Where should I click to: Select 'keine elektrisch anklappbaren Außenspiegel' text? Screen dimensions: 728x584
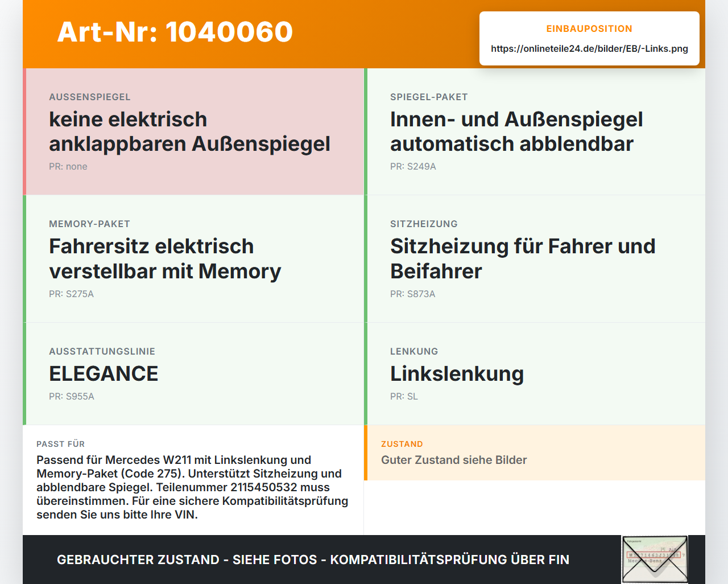click(189, 131)
